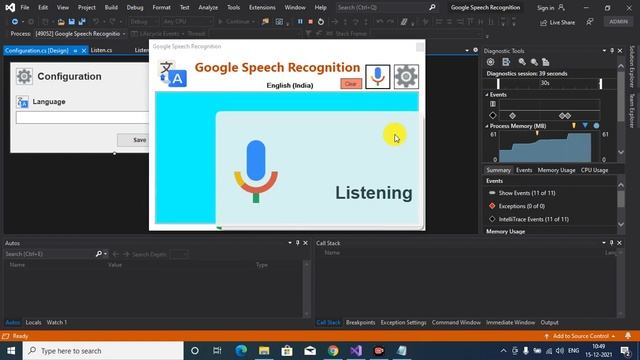Click Save button in Configuration form
Screen dimensions: 640x360
point(133,140)
